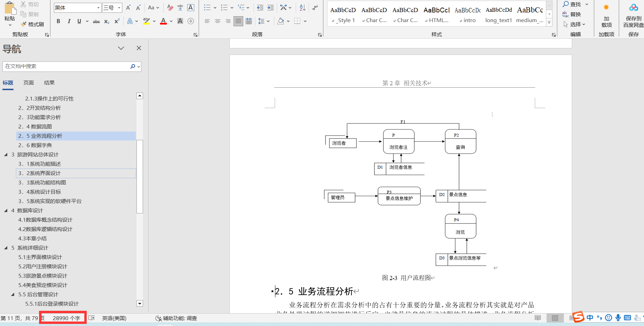
Task: Open the borders dropdown arrow
Action: 305,21
